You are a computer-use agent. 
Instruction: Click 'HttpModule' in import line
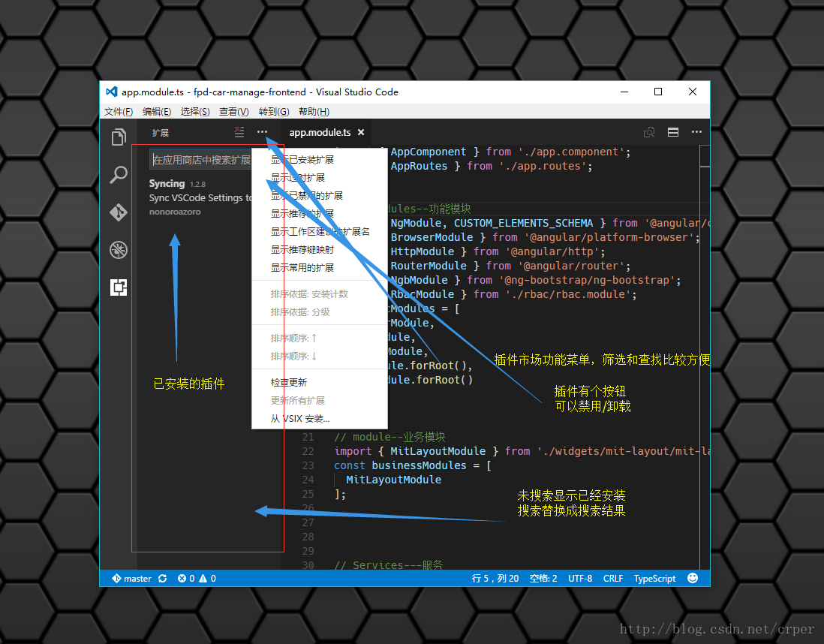pos(422,251)
